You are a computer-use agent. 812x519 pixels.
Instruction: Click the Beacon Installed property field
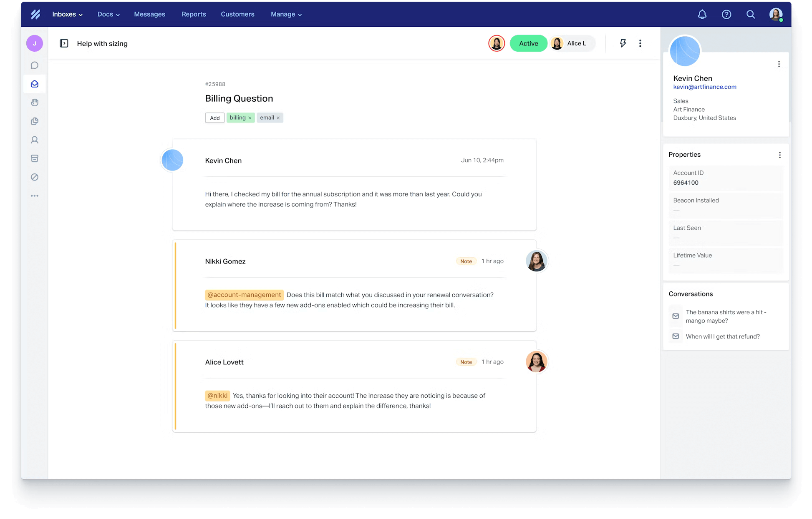726,206
